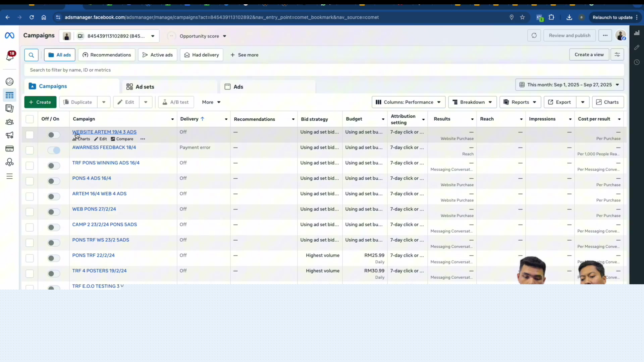Bookmark this page with the star icon
Screen dimensions: 644x362
point(522,17)
